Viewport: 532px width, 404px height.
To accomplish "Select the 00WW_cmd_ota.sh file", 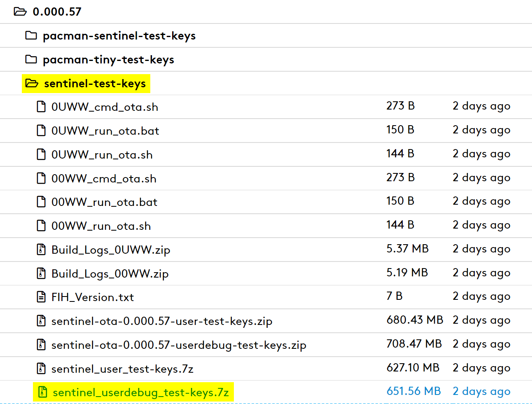I will click(104, 179).
